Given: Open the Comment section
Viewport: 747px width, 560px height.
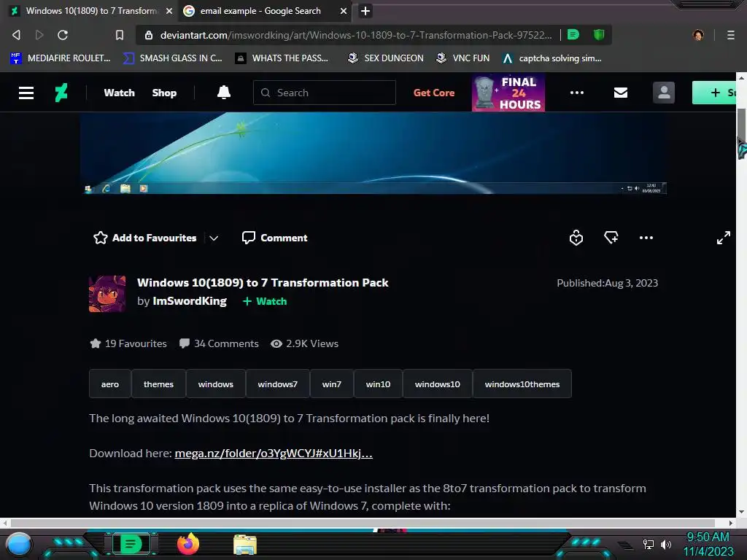Looking at the screenshot, I should (274, 238).
